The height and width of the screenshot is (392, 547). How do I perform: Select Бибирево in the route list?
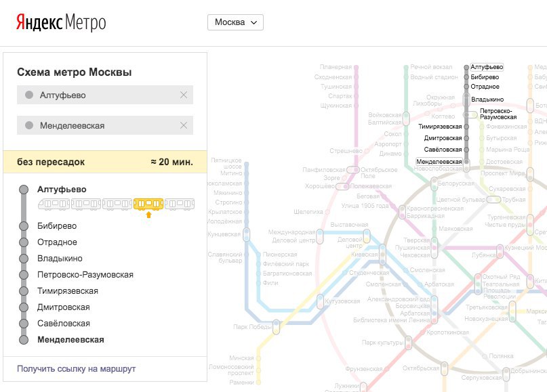pos(57,226)
